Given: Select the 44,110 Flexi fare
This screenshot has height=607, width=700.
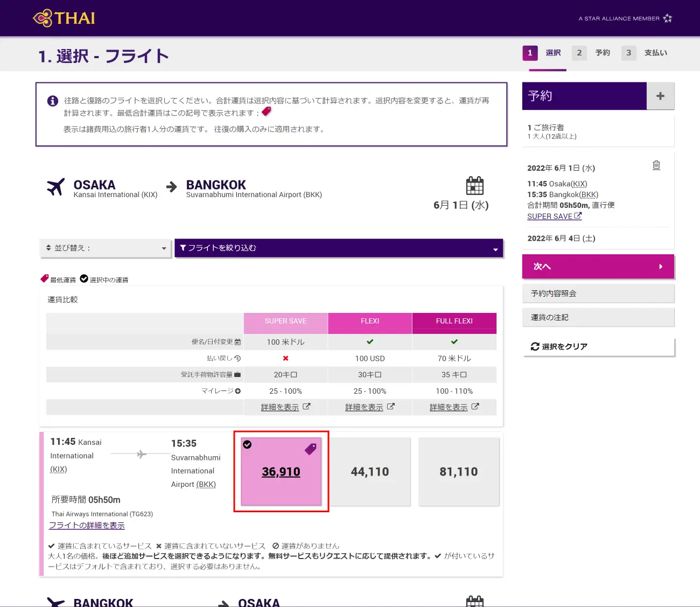Looking at the screenshot, I should [x=370, y=472].
